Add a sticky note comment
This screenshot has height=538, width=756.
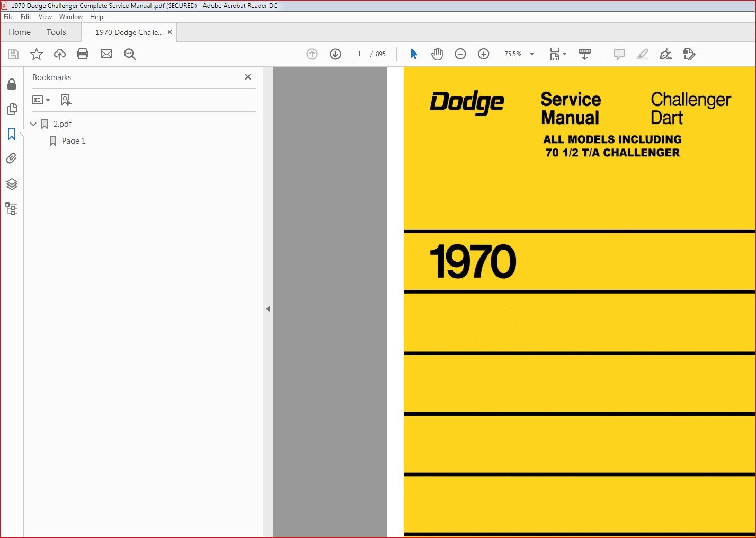[x=619, y=54]
